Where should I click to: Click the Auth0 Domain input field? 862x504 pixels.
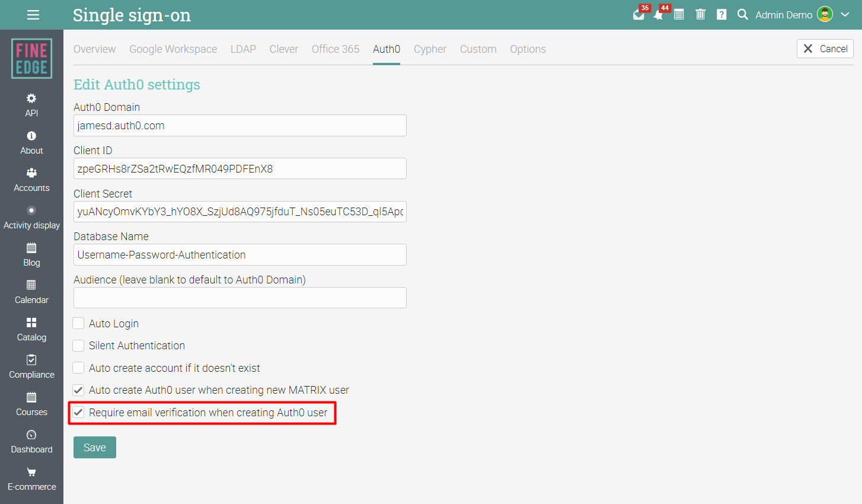point(240,126)
